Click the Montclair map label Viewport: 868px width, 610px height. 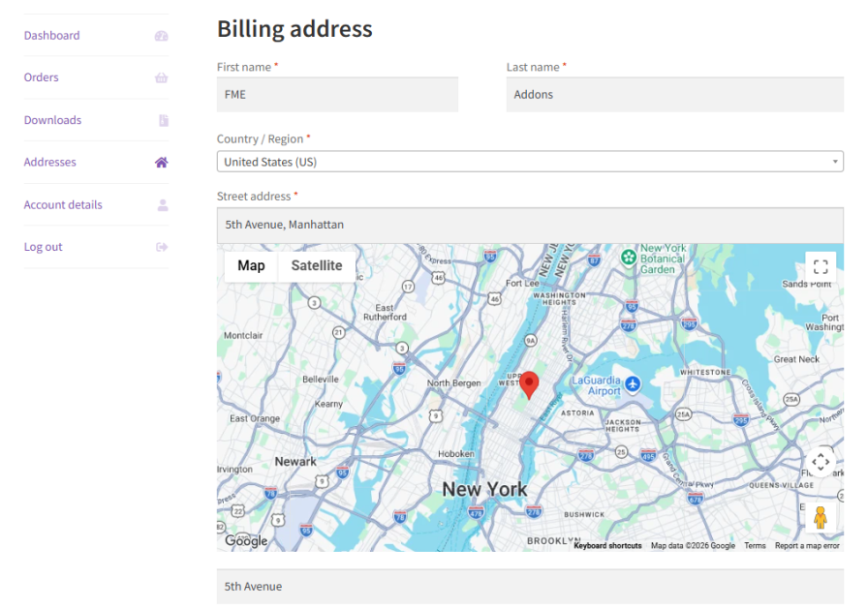pos(243,335)
